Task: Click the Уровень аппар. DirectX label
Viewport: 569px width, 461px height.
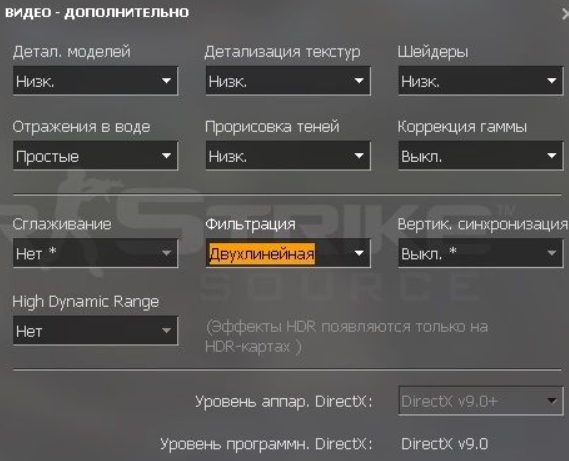Action: coord(284,401)
